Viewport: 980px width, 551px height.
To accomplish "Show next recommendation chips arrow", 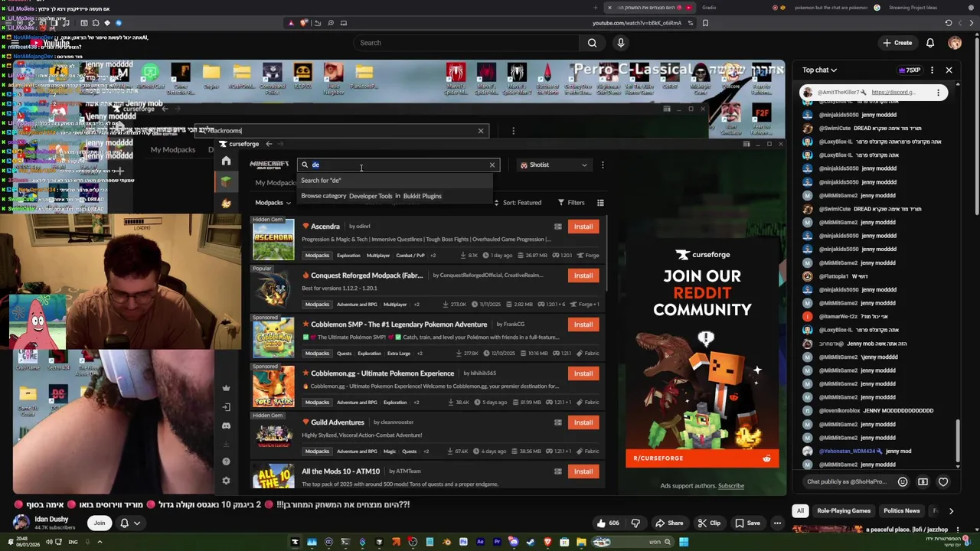I will [951, 511].
